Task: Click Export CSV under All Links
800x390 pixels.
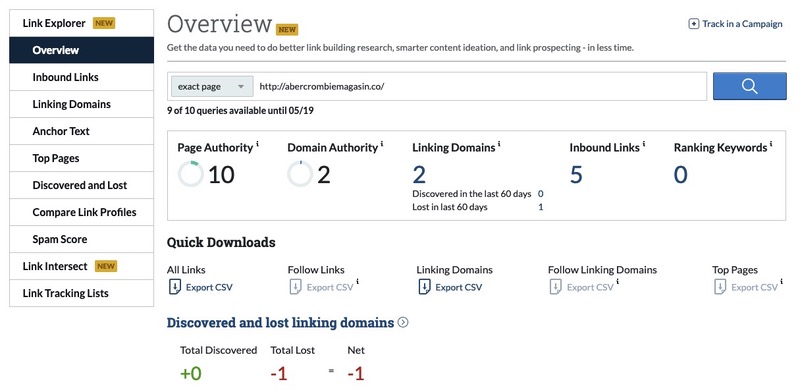Action: click(x=209, y=287)
